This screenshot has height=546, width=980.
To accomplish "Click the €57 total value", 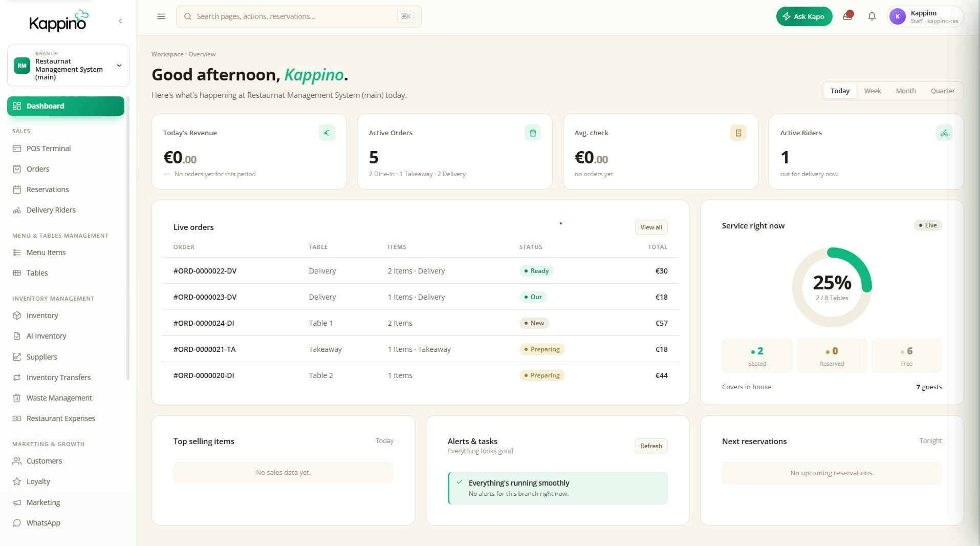I will [x=661, y=323].
